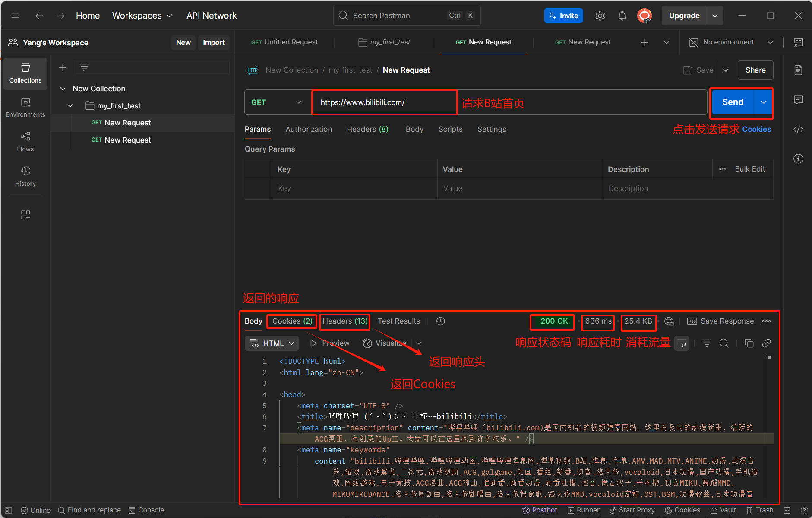Open the Test Results tab

[x=399, y=321]
